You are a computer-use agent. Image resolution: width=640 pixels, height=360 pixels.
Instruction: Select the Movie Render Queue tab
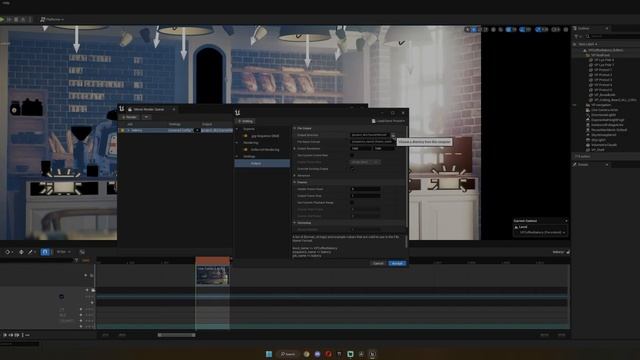point(149,109)
